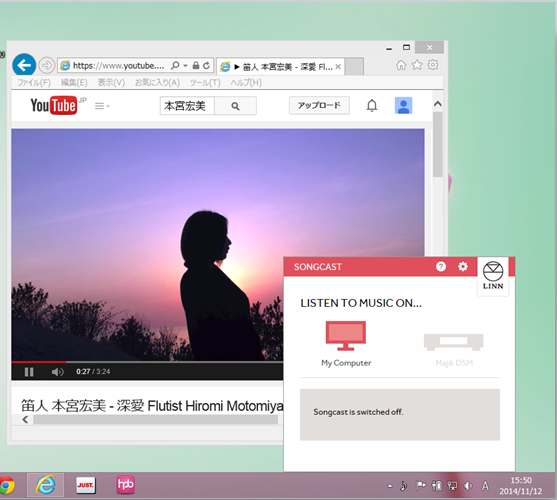
Task: Open the 表示(V) menu
Action: pyautogui.click(x=111, y=83)
